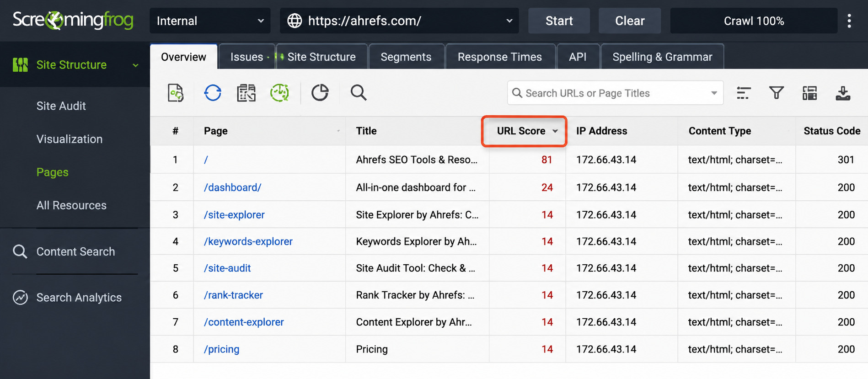Click the list view lines icon

(x=744, y=93)
